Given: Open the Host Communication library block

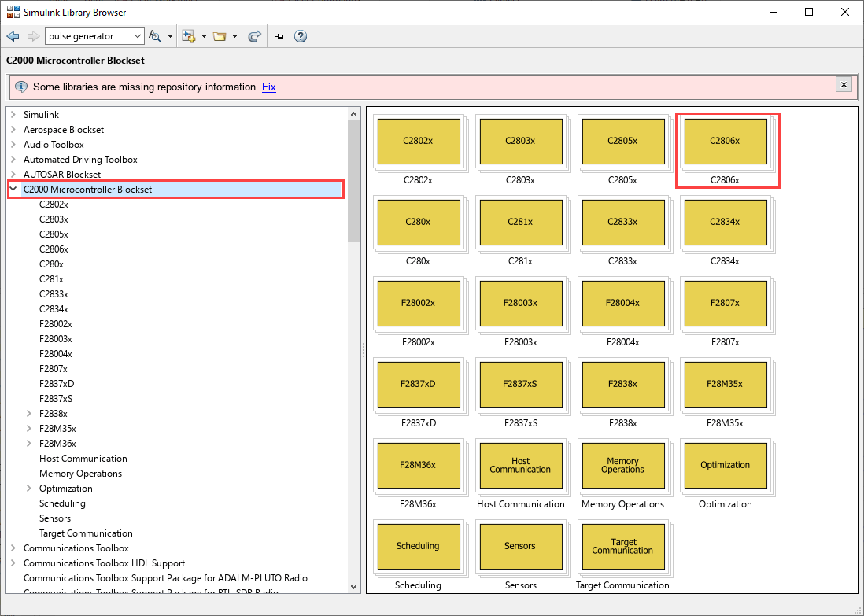Looking at the screenshot, I should [520, 465].
